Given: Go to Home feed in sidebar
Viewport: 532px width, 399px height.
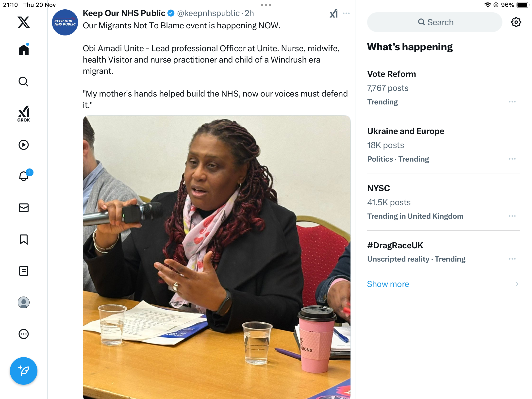Looking at the screenshot, I should pos(24,50).
